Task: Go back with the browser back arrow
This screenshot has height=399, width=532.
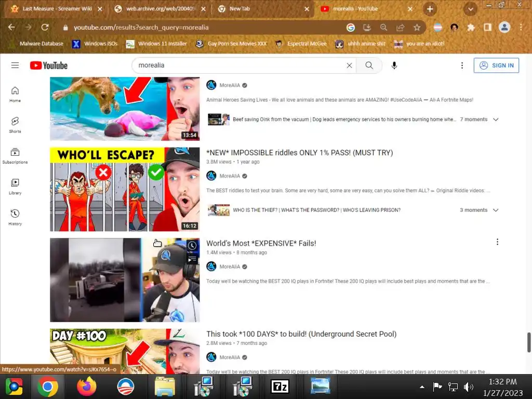Action: click(11, 27)
